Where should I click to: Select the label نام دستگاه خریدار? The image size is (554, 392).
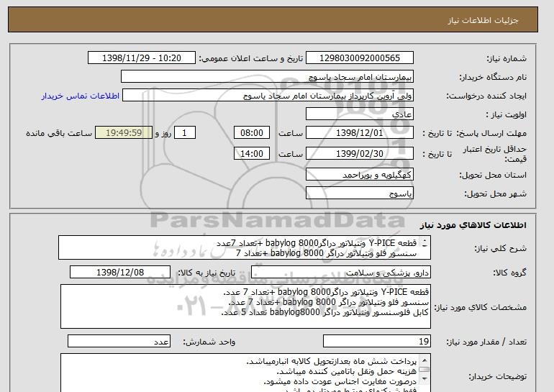point(493,77)
